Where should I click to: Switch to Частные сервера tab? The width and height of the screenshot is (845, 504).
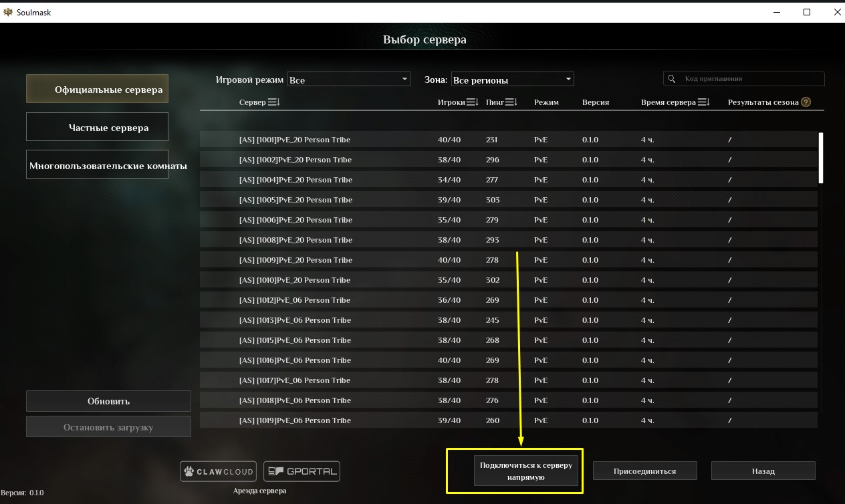coord(97,127)
